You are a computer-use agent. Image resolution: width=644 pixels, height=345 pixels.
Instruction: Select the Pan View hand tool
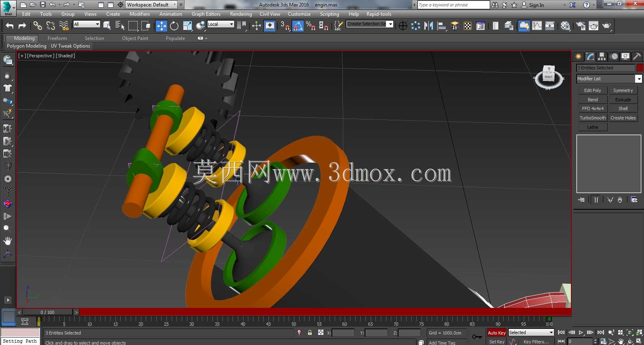621,341
